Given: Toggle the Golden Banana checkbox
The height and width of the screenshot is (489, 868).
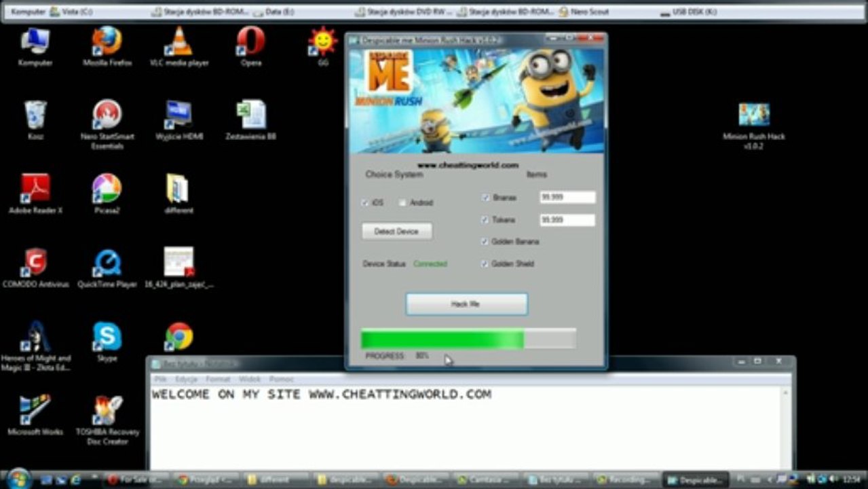Looking at the screenshot, I should click(x=485, y=242).
